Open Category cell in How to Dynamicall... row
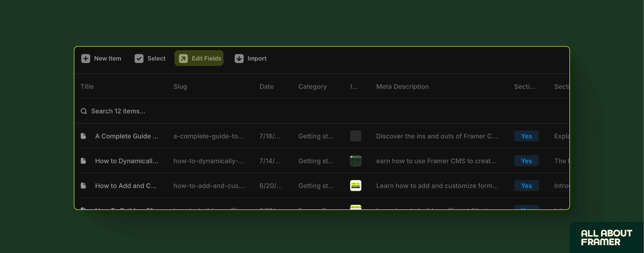Viewport: 644px width, 253px height. click(316, 161)
